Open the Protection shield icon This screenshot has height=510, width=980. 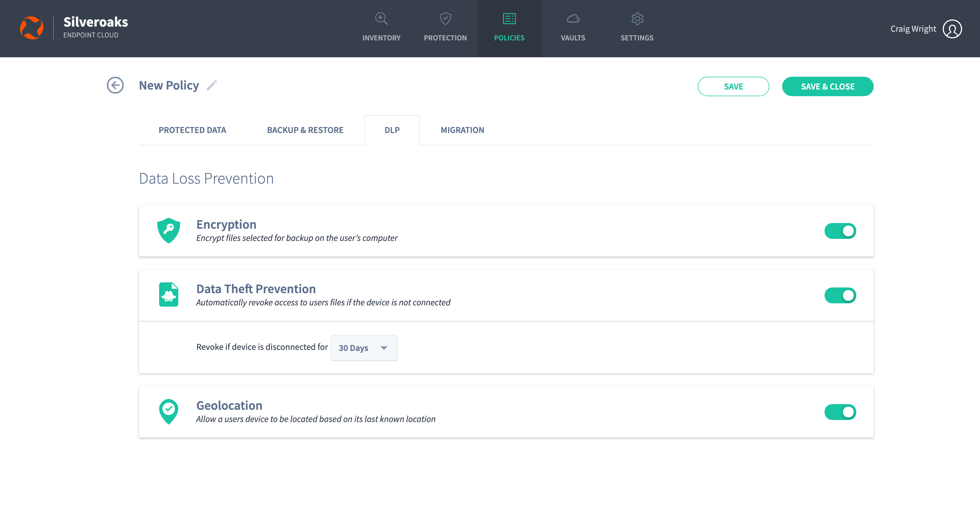click(x=445, y=19)
